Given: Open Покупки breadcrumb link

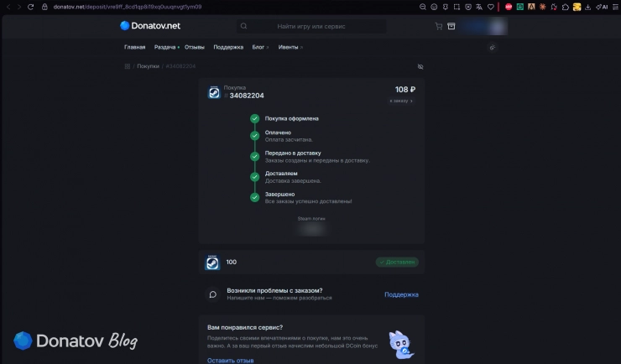Looking at the screenshot, I should pyautogui.click(x=149, y=66).
